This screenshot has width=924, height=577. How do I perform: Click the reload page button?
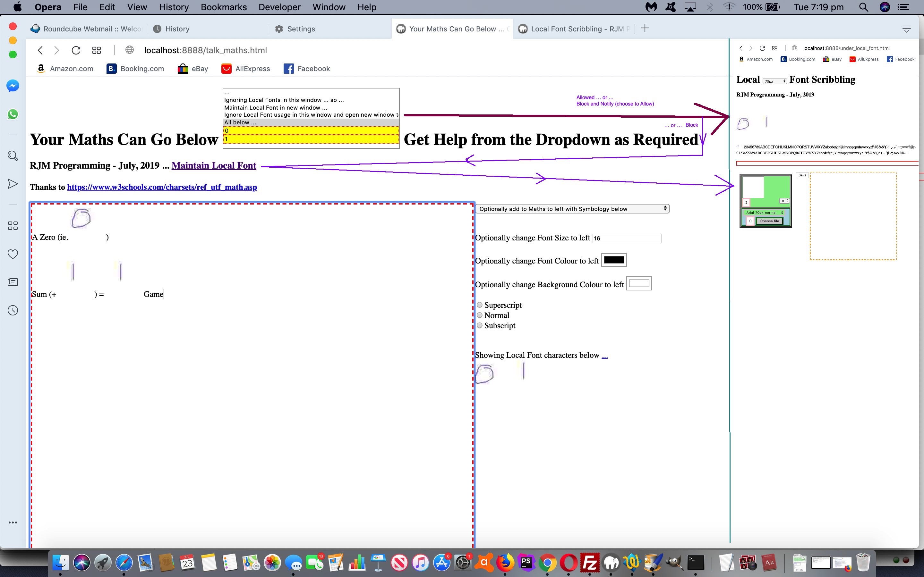76,50
